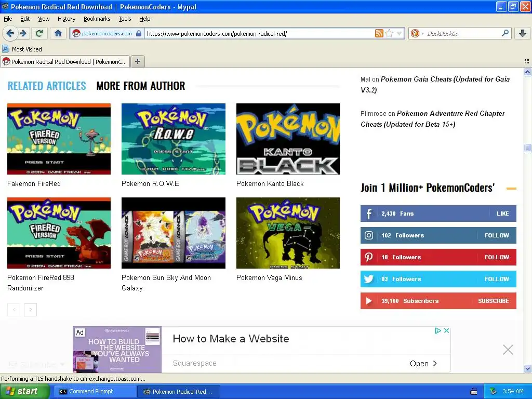Open the View menu

tap(44, 19)
